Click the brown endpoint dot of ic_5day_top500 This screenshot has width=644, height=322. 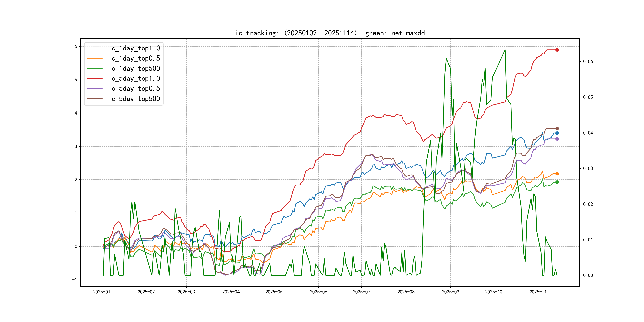click(x=557, y=128)
